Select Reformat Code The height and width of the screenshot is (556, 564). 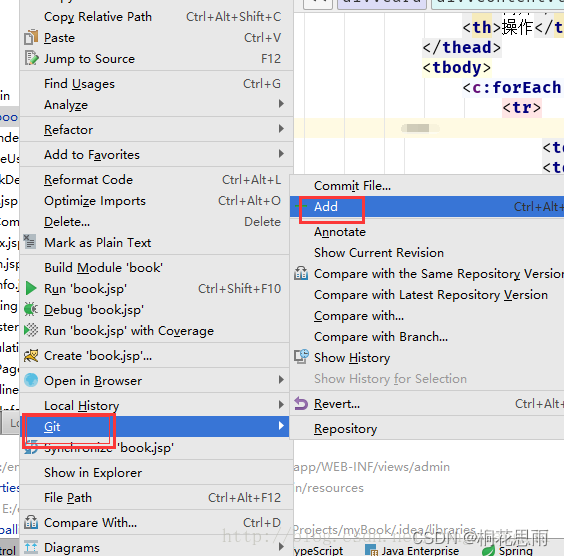tap(156, 179)
